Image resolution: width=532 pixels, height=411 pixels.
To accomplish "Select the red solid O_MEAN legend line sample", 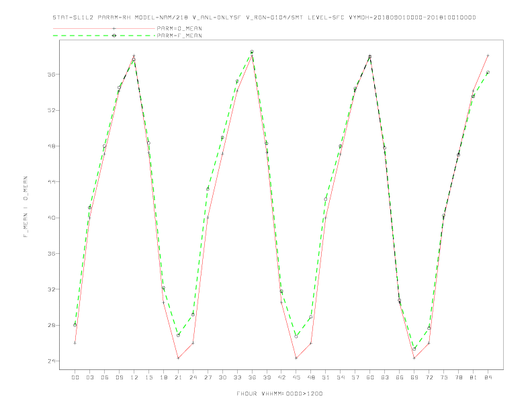I will click(104, 28).
